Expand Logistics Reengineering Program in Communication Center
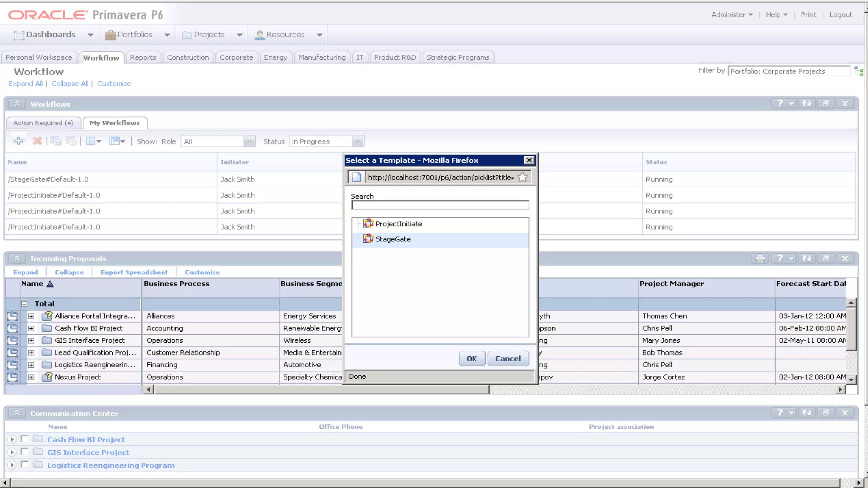The width and height of the screenshot is (868, 488). [x=12, y=465]
